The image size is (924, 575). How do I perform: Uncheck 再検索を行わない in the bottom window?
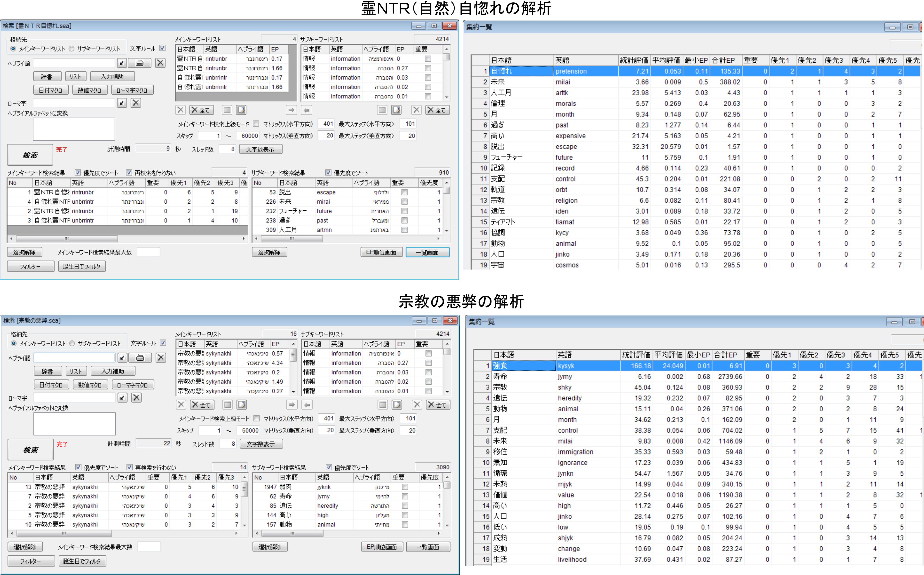130,468
